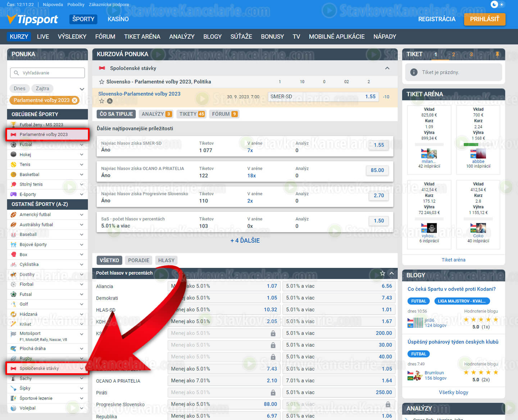Open blog Co čeká Spartu v odvetě
The height and width of the screenshot is (420, 518).
pos(451,289)
